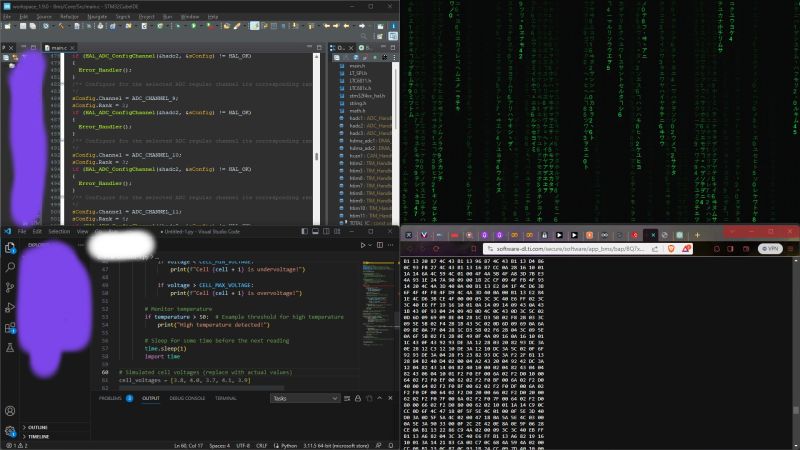Screen dimensions: 800x450
Task: Switch to the PROBLEMS tab
Action: click(110, 398)
